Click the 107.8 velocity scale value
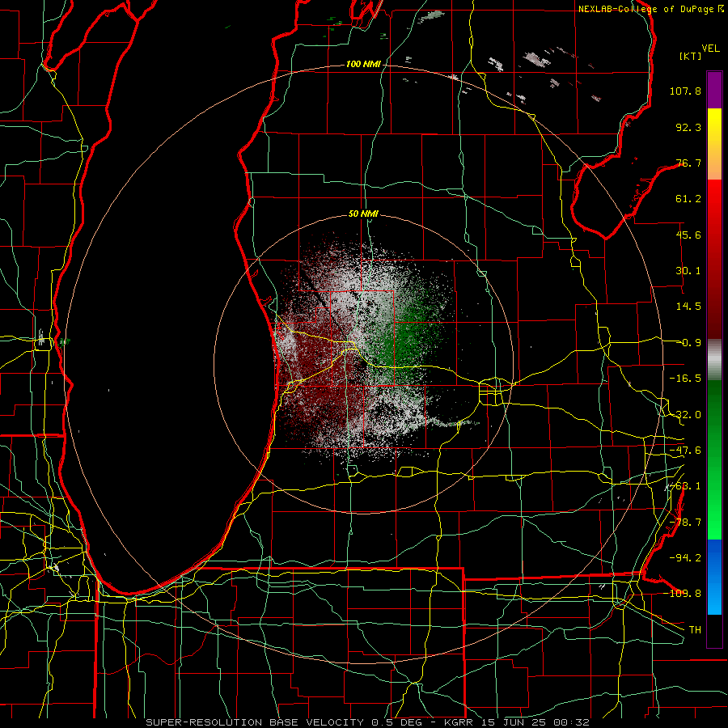 coord(685,91)
